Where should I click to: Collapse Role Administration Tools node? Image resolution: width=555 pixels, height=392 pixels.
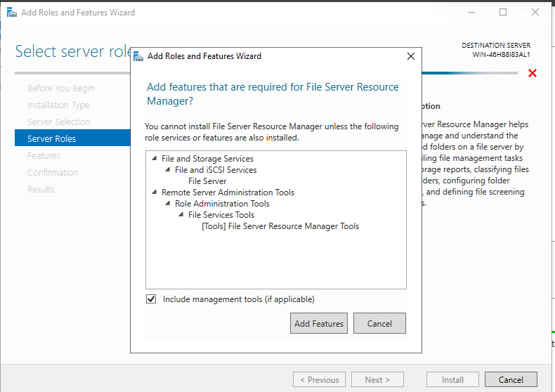point(168,204)
